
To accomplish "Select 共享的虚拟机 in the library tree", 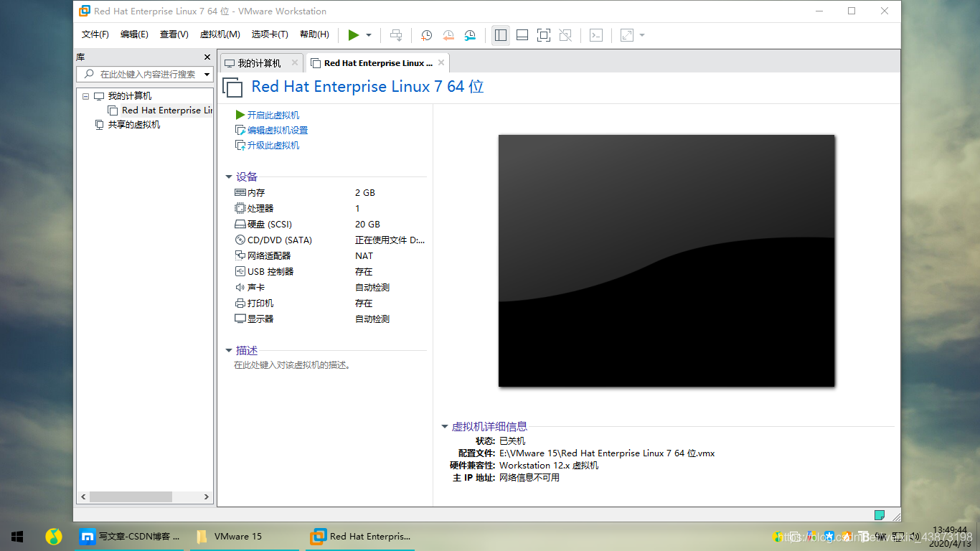I will tap(133, 125).
